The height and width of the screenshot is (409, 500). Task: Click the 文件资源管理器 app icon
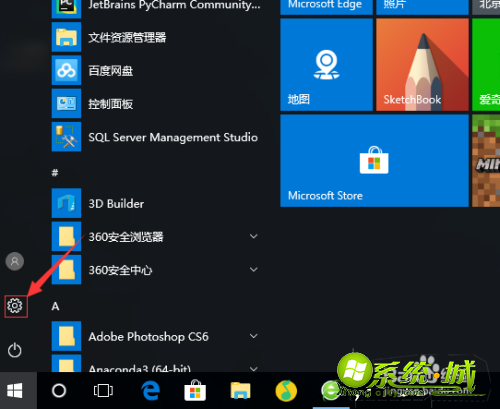point(66,37)
